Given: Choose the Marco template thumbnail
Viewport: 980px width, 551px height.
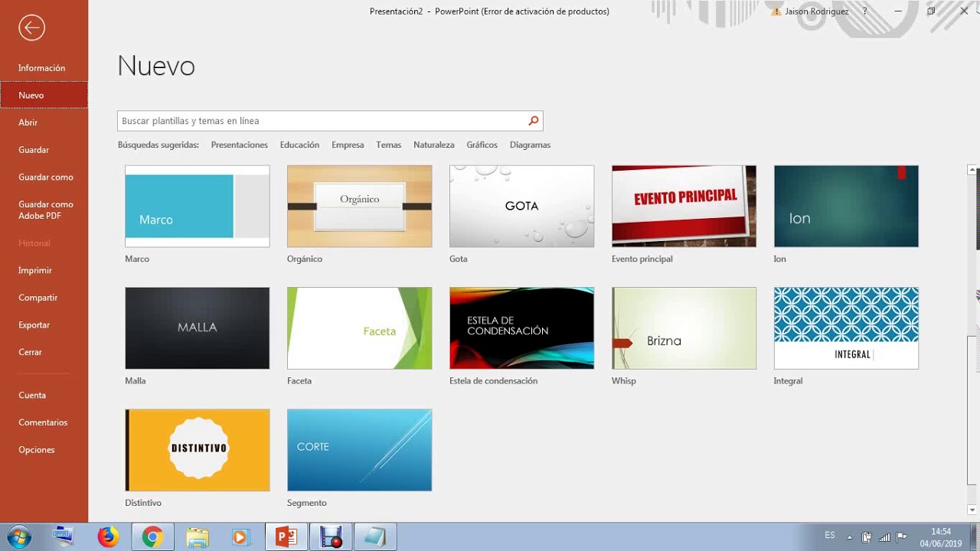Looking at the screenshot, I should 198,206.
